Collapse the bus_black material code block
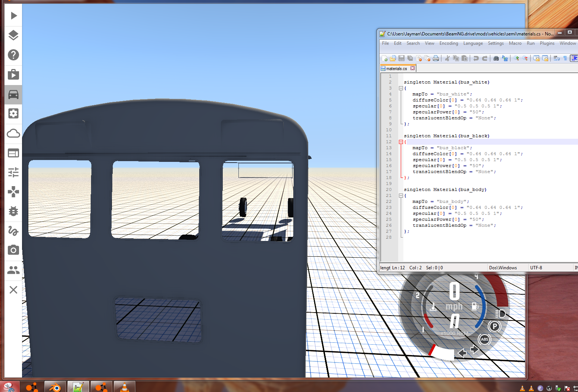 pyautogui.click(x=401, y=142)
